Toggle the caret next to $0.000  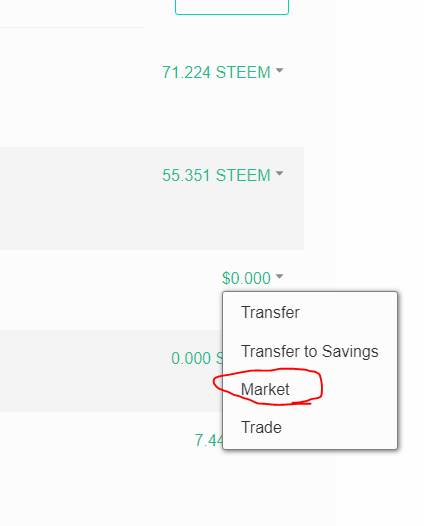(279, 276)
